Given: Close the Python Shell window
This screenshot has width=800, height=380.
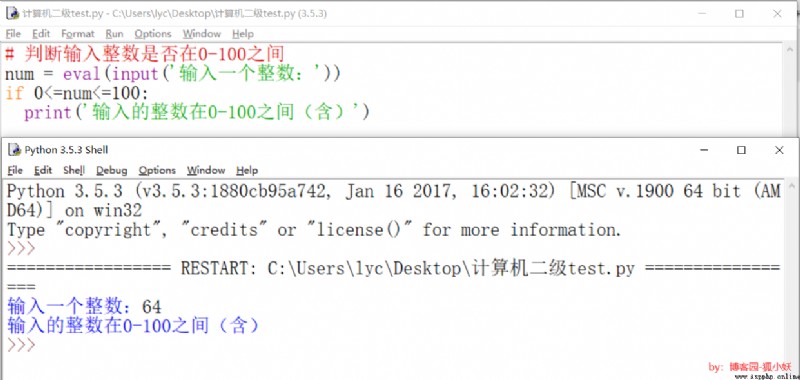Looking at the screenshot, I should tap(779, 150).
